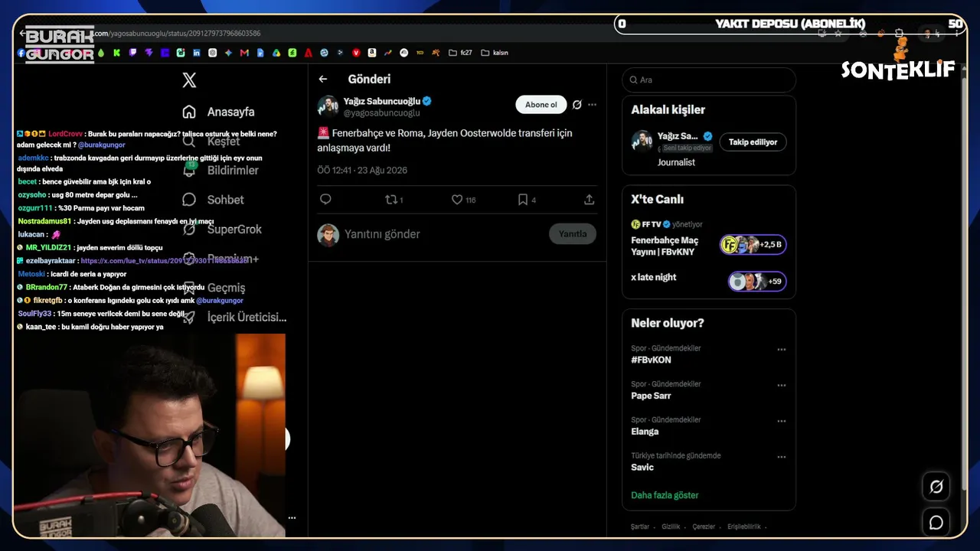
Task: Click the Abone ol button
Action: click(541, 105)
